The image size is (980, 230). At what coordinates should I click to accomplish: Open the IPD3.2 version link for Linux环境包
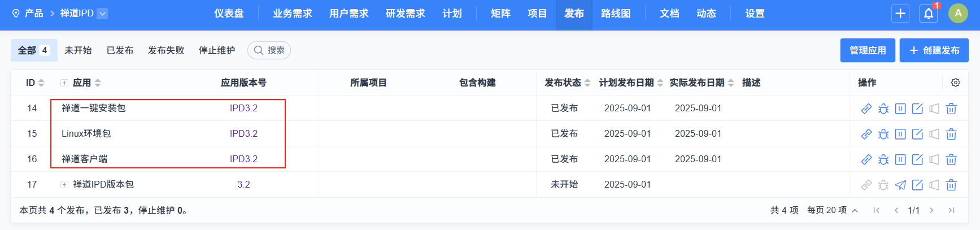(x=243, y=134)
